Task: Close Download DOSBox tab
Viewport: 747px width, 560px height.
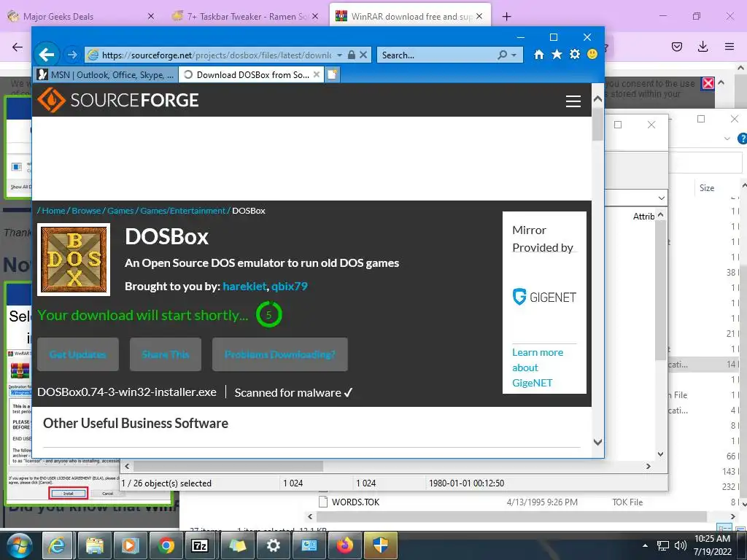Action: coord(317,75)
